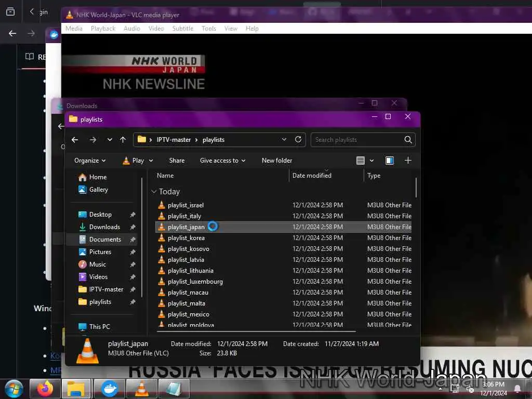Viewport: 532px width, 399px height.
Task: Switch to VLC from the taskbar
Action: tap(141, 389)
